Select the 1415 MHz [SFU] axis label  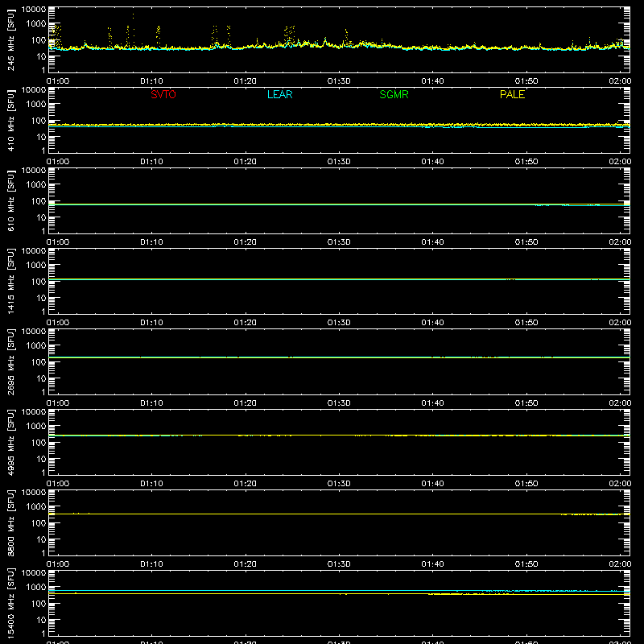(11, 281)
